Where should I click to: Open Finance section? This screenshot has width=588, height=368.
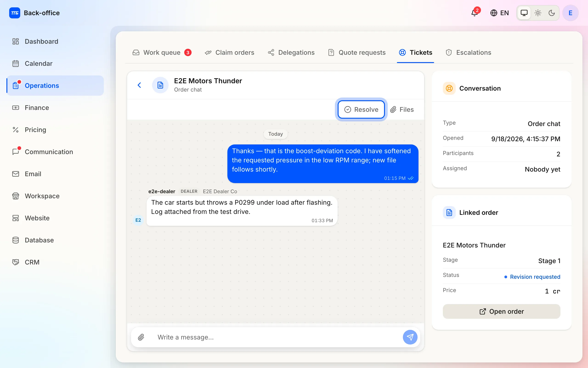tap(55, 108)
